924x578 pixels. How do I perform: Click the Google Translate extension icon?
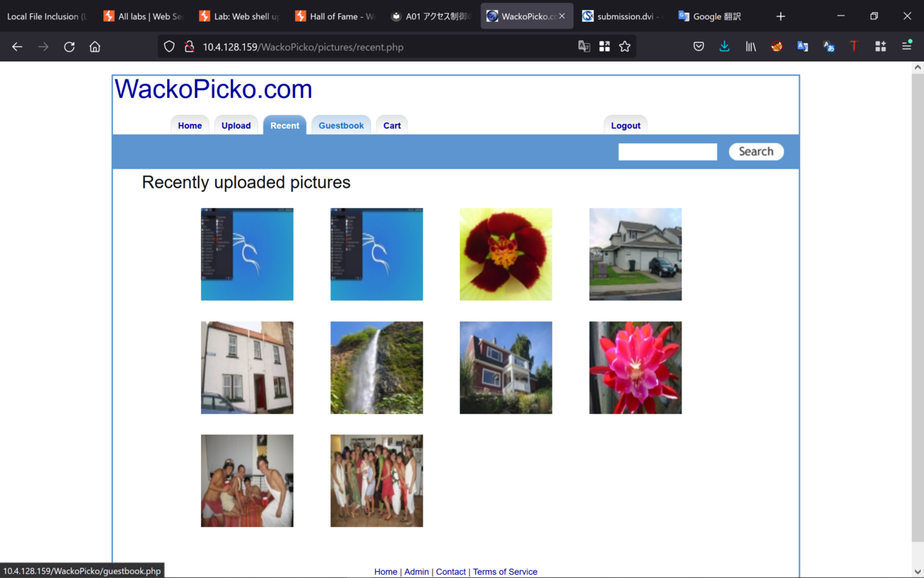[x=802, y=47]
